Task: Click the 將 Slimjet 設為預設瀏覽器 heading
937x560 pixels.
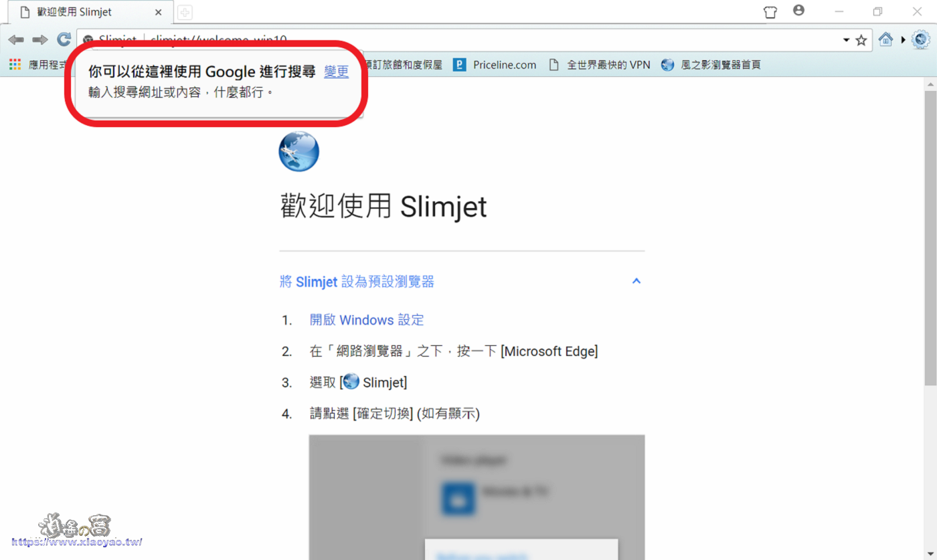Action: pyautogui.click(x=357, y=282)
